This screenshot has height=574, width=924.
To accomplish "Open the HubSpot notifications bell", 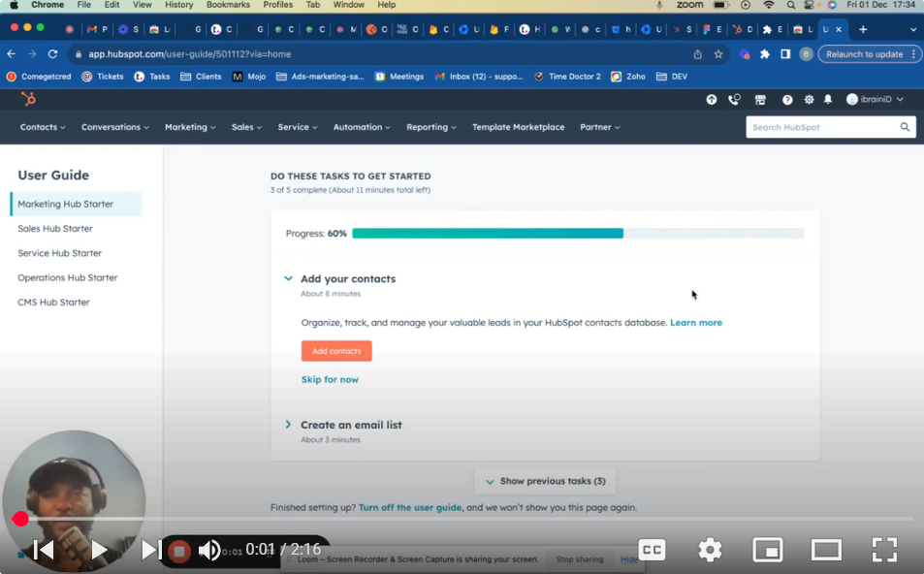I will (828, 100).
